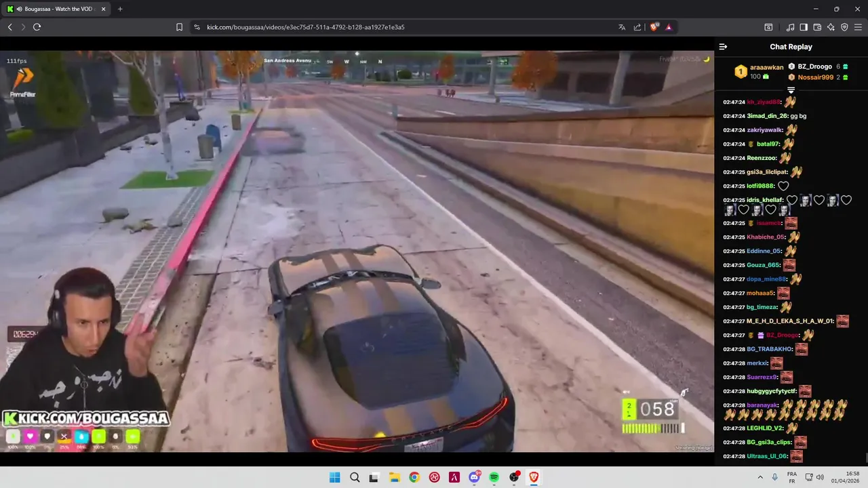868x488 pixels.
Task: Open Windows Start menu
Action: (334, 477)
